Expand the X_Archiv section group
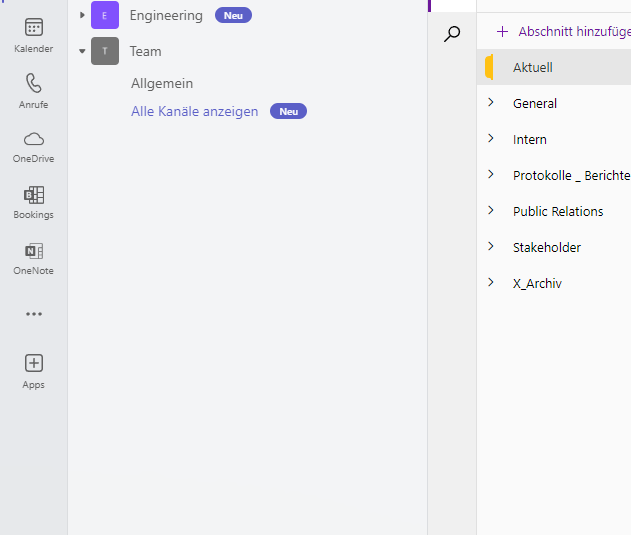The width and height of the screenshot is (631, 535). click(x=490, y=283)
